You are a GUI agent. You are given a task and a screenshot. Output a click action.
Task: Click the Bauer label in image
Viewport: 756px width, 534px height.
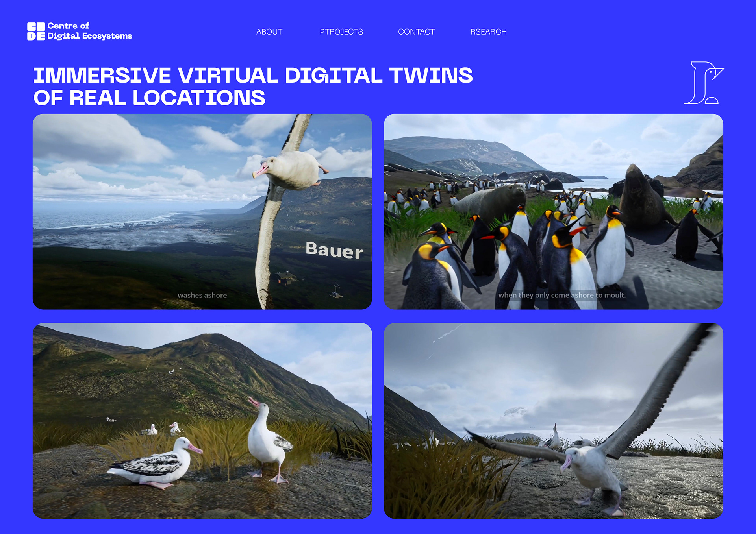[334, 251]
